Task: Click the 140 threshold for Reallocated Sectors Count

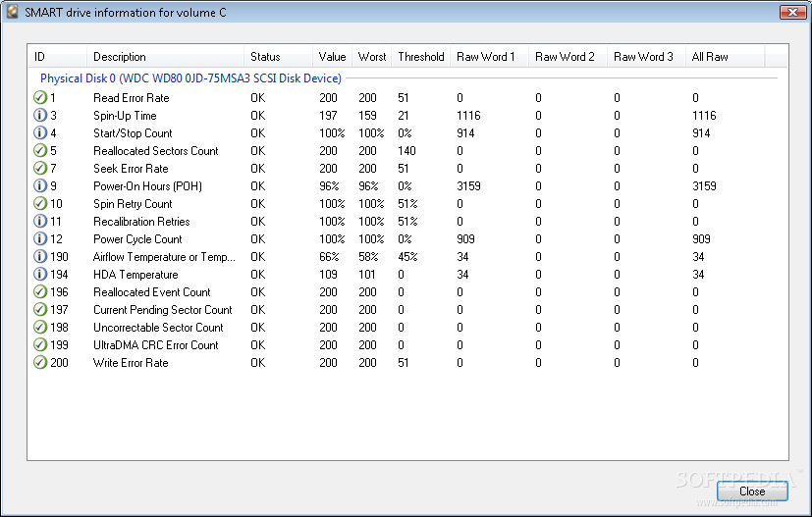Action: [x=406, y=151]
